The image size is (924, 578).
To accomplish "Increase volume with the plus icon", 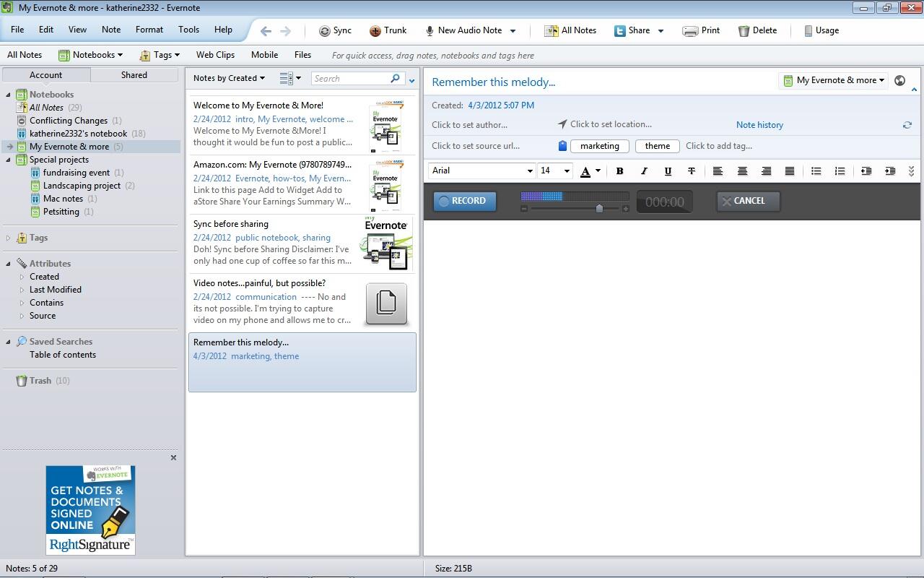I will (x=625, y=209).
